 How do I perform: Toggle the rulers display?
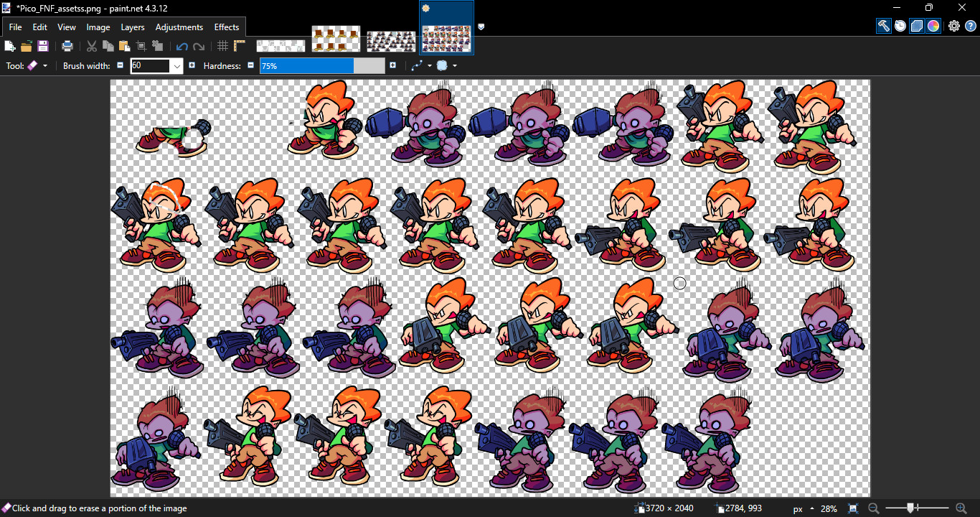click(240, 46)
